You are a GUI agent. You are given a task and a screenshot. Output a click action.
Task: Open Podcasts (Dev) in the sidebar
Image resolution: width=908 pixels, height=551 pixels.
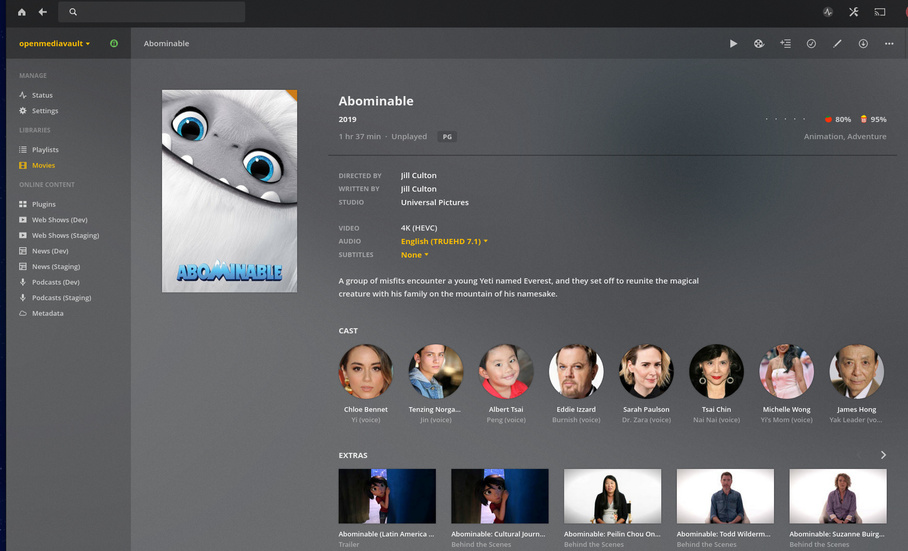click(49, 282)
